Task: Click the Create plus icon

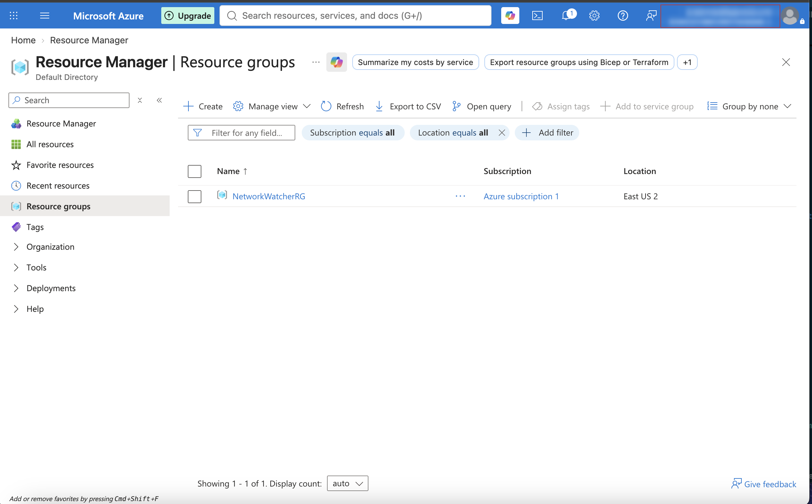Action: coord(188,106)
